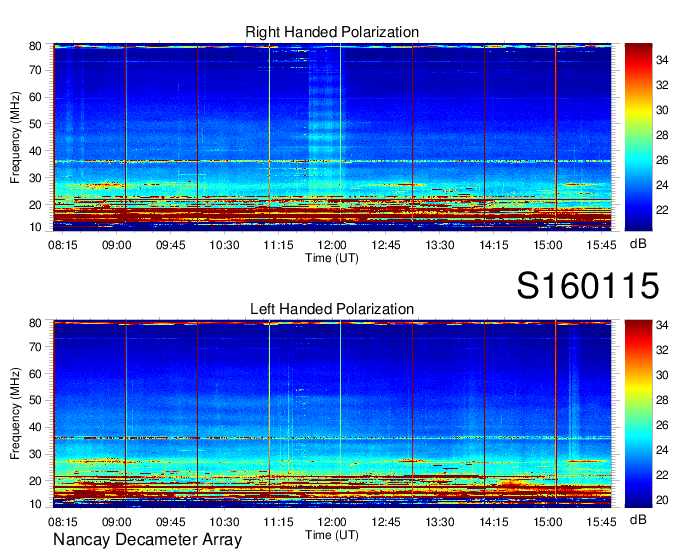Click the '10' frequency tick on bottom plot

[35, 504]
